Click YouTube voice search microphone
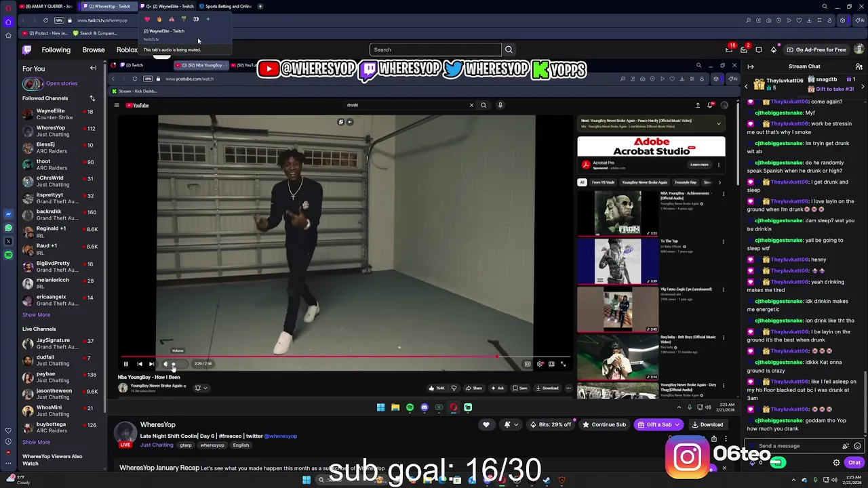Viewport: 868px width, 488px height. (500, 105)
